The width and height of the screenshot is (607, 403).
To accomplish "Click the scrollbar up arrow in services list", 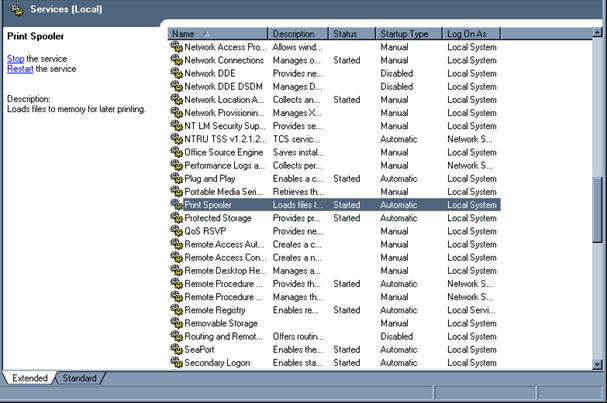I will [598, 34].
